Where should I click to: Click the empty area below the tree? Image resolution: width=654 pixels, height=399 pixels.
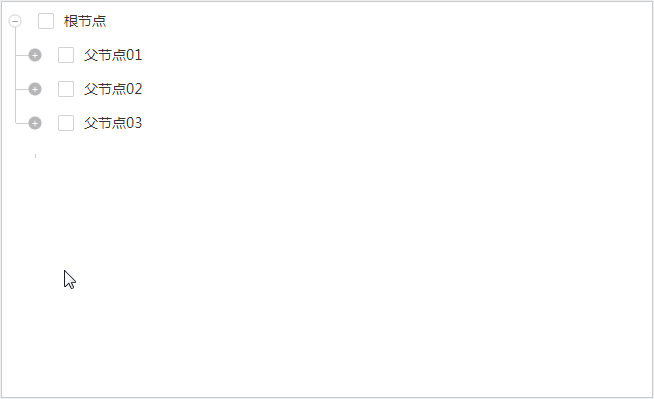(327, 267)
